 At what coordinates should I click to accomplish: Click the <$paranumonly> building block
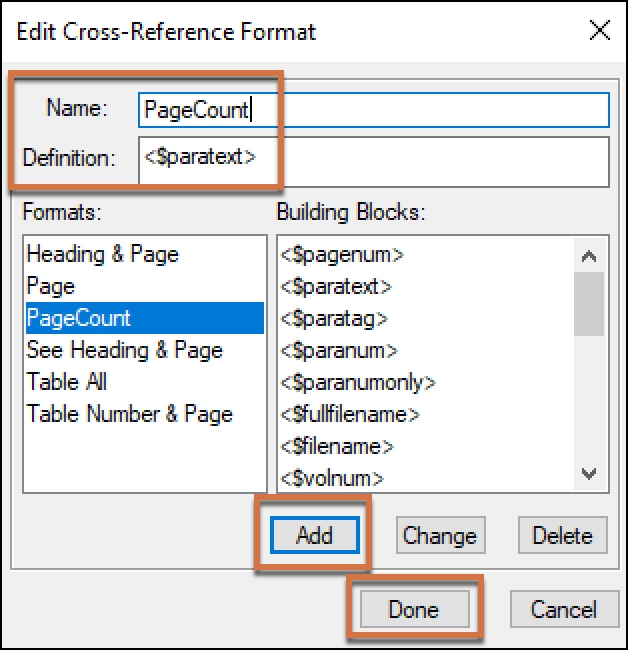click(x=357, y=382)
